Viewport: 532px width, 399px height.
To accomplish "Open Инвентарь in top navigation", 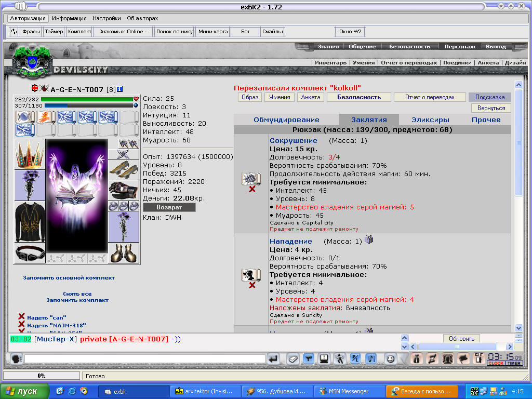I will pyautogui.click(x=330, y=63).
